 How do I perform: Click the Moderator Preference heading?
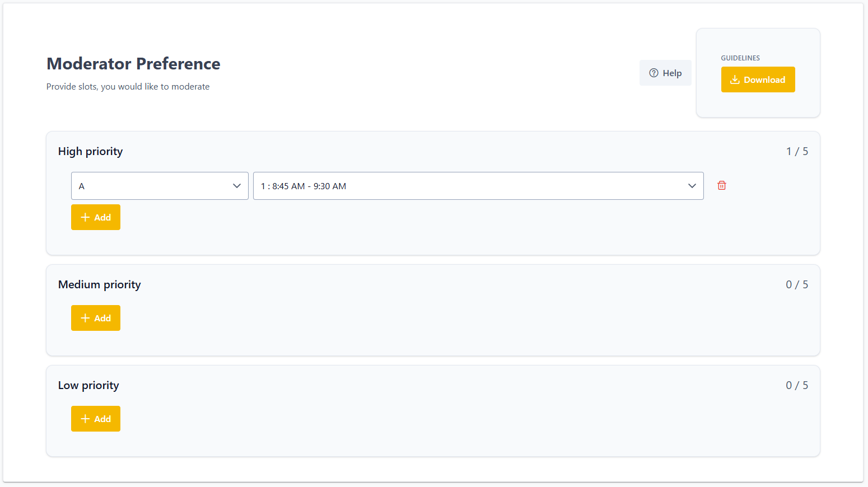coord(133,64)
